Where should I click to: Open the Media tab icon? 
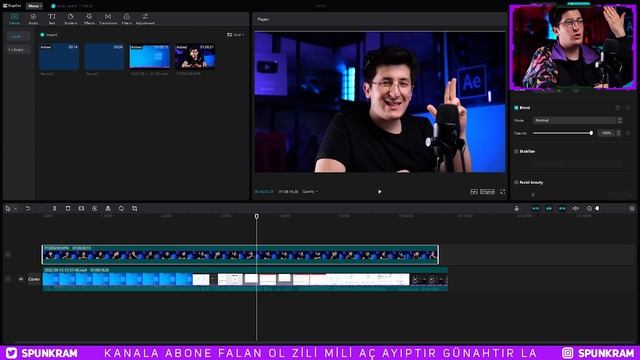(15, 19)
